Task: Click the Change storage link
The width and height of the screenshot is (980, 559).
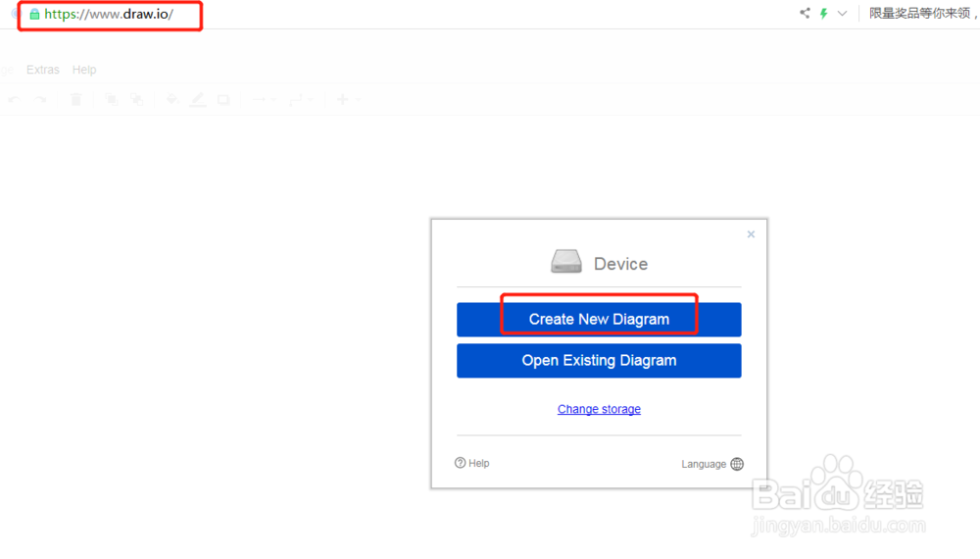Action: [x=599, y=409]
